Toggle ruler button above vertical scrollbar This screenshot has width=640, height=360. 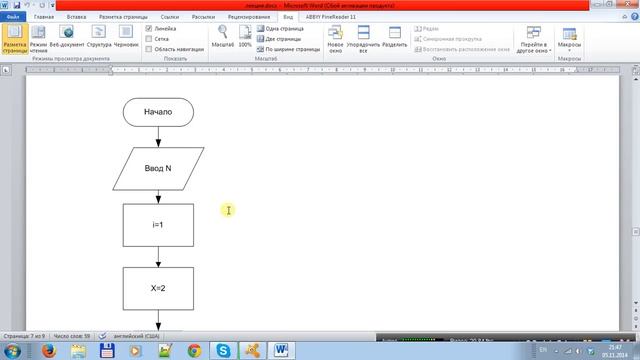click(636, 70)
